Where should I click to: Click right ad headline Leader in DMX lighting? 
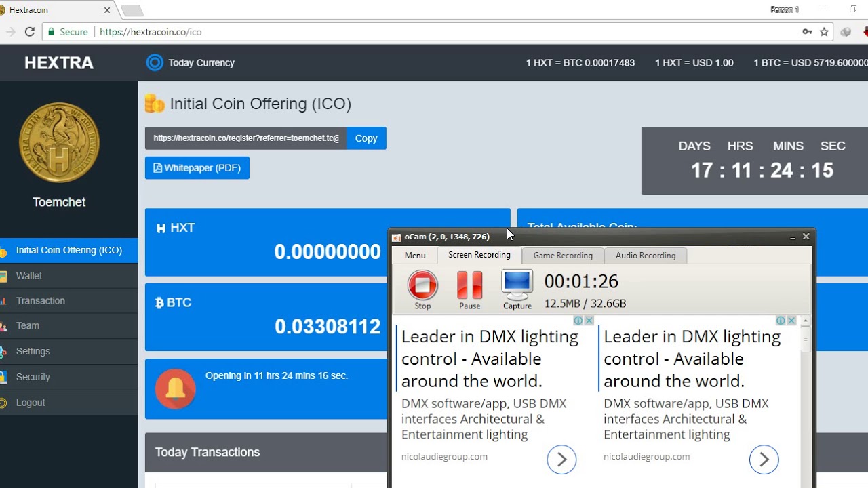[x=692, y=359]
